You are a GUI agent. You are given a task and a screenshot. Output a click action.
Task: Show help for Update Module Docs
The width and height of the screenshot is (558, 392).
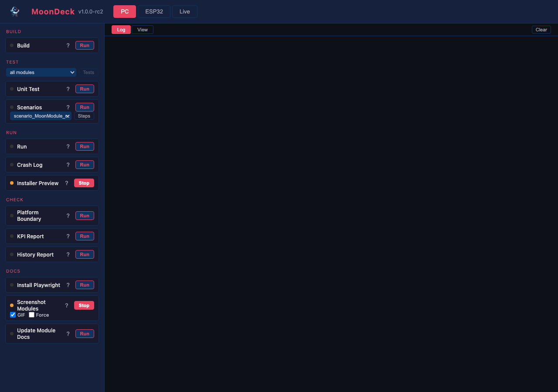68,334
